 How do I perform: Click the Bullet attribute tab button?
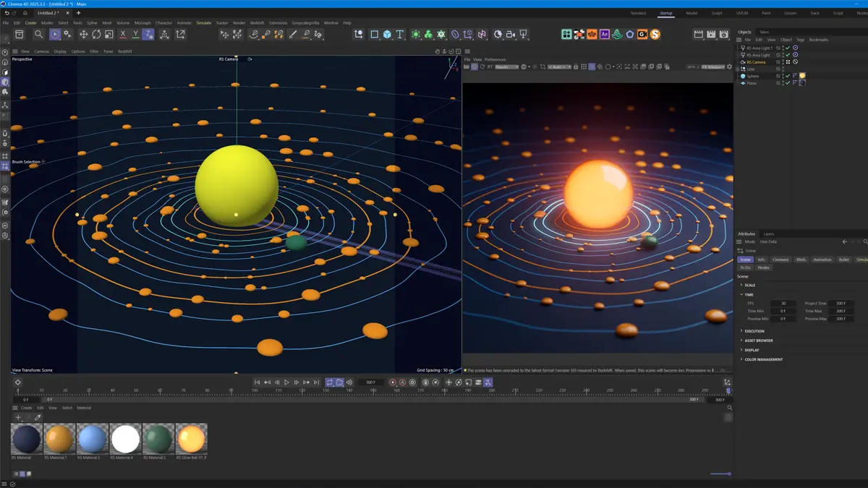coord(844,260)
